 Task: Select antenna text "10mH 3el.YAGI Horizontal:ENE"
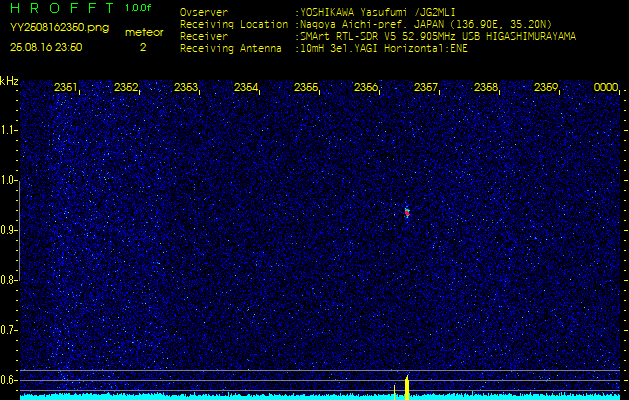pos(384,49)
